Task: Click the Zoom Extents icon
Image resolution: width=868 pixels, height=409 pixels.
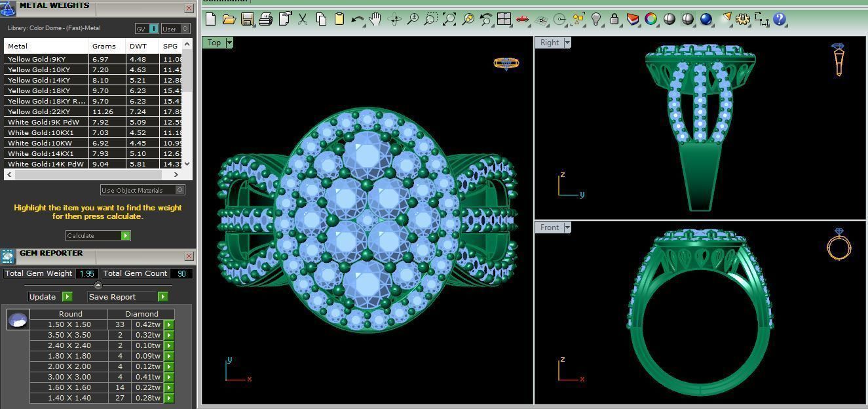Action: tap(449, 19)
